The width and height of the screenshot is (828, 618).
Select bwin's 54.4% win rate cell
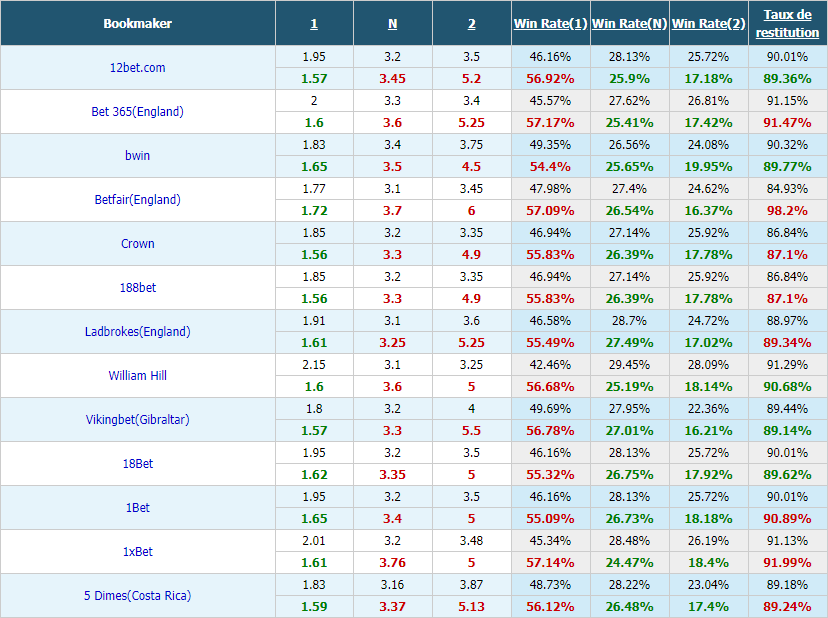550,167
